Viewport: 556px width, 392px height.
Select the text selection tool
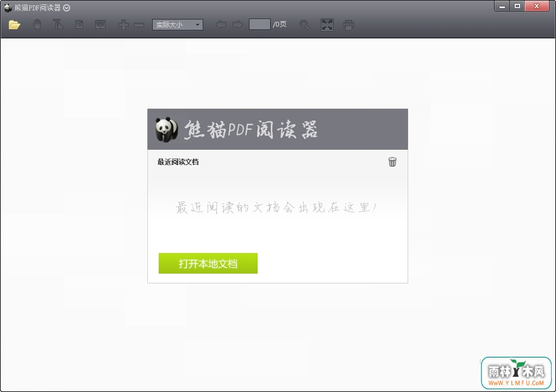point(58,24)
